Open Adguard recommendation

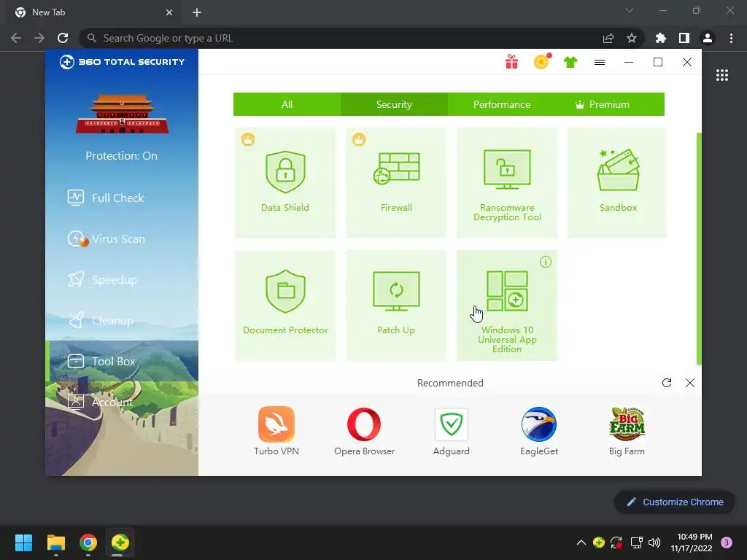pyautogui.click(x=451, y=431)
